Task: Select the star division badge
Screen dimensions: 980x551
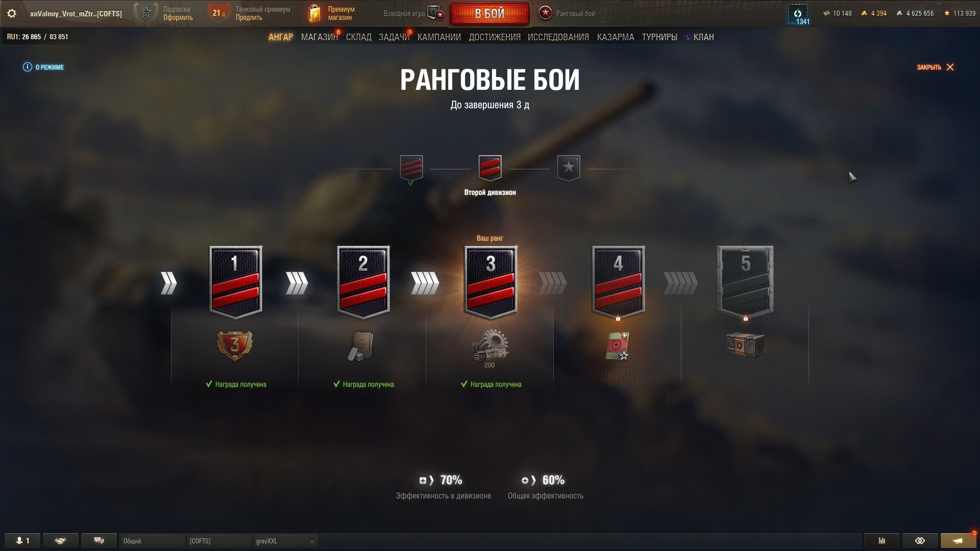Action: coord(569,168)
